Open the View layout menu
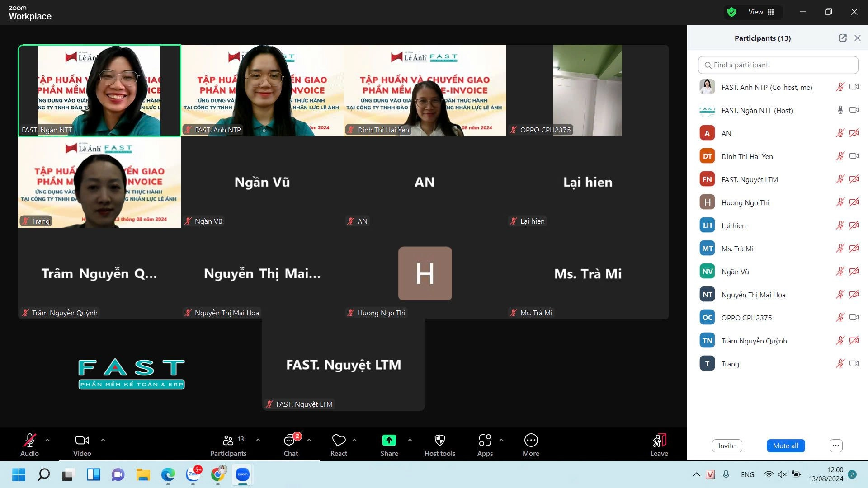 (761, 12)
